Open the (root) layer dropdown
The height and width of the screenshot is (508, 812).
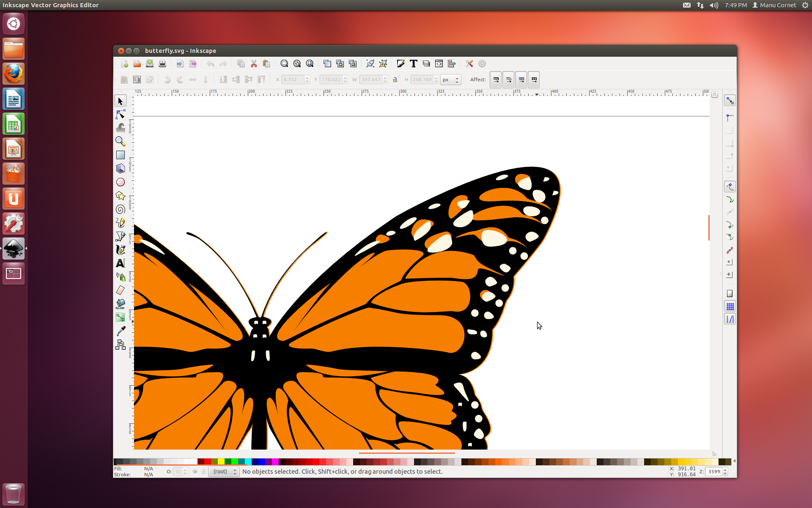tap(224, 472)
